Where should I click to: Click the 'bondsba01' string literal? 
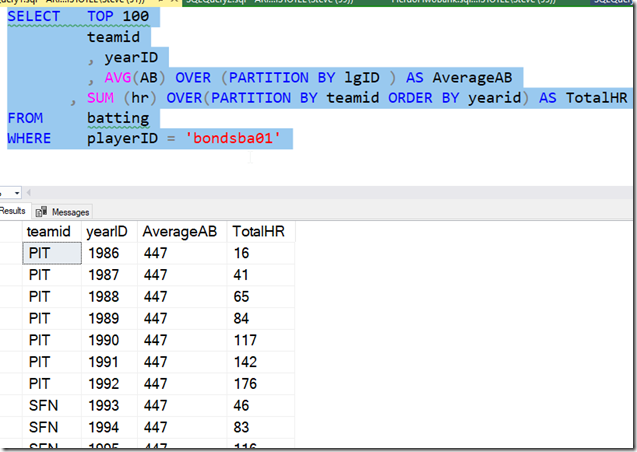pos(233,138)
